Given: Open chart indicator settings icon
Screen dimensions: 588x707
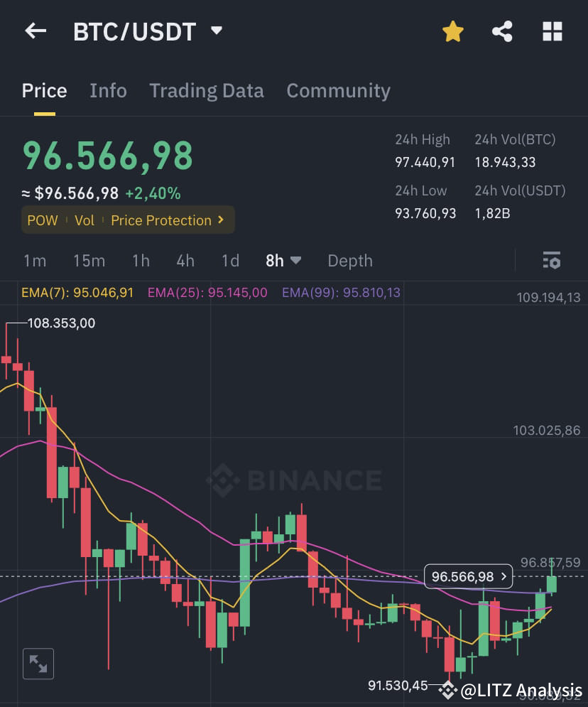Looking at the screenshot, I should [552, 261].
